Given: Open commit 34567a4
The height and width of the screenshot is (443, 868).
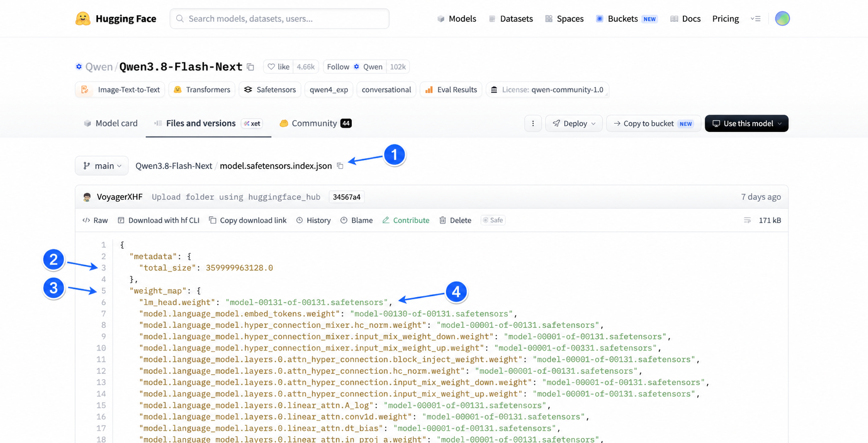Looking at the screenshot, I should tap(346, 197).
